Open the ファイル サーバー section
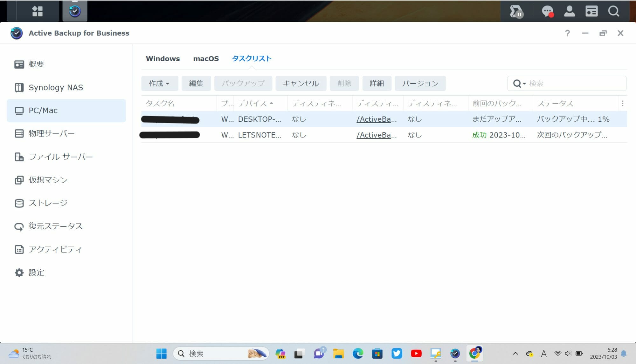636x364 pixels. point(66,157)
